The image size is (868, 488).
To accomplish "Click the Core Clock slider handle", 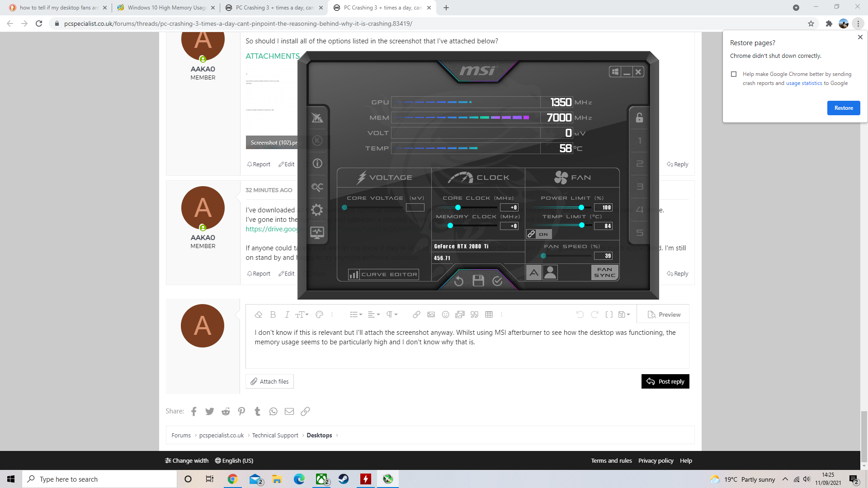I will [x=458, y=207].
